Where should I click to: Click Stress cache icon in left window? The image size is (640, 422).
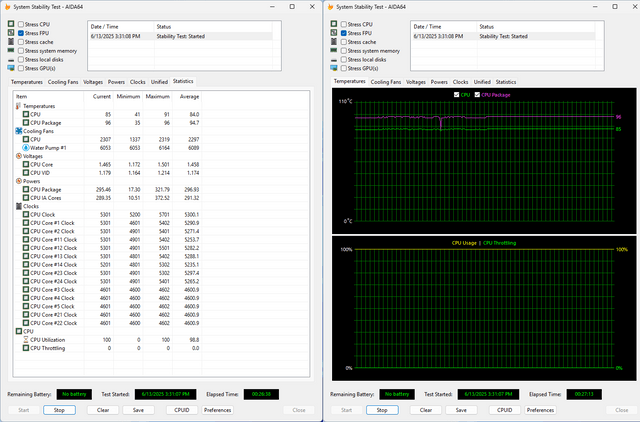(11, 42)
